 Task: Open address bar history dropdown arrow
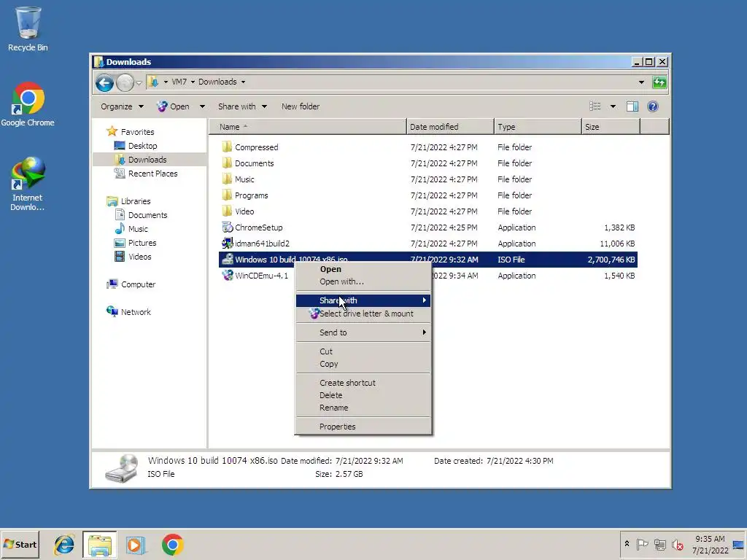pyautogui.click(x=641, y=82)
